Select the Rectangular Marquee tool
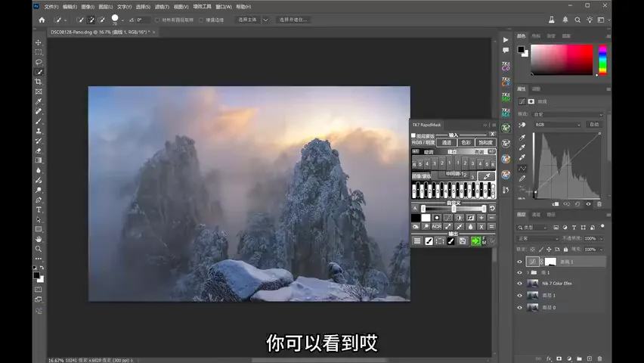This screenshot has height=363, width=644. (x=39, y=52)
